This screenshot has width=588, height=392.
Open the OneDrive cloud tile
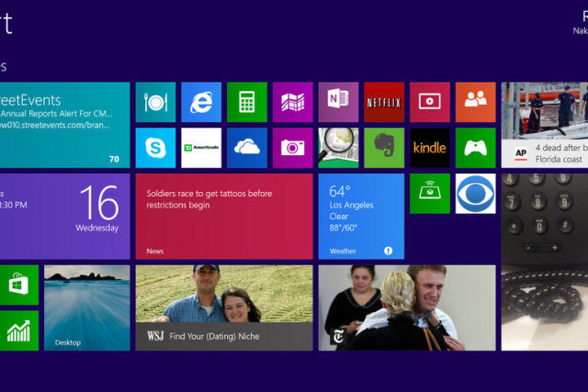pos(247,148)
